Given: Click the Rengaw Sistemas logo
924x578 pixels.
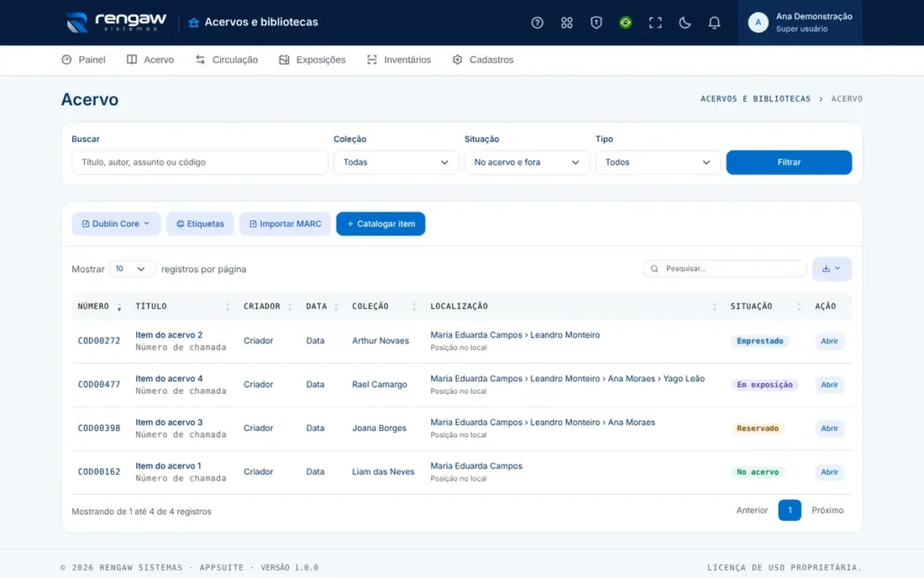Looking at the screenshot, I should pos(116,22).
